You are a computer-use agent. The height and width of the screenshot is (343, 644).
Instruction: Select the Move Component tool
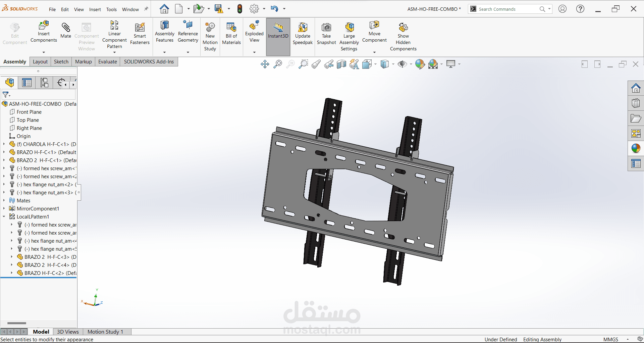374,32
